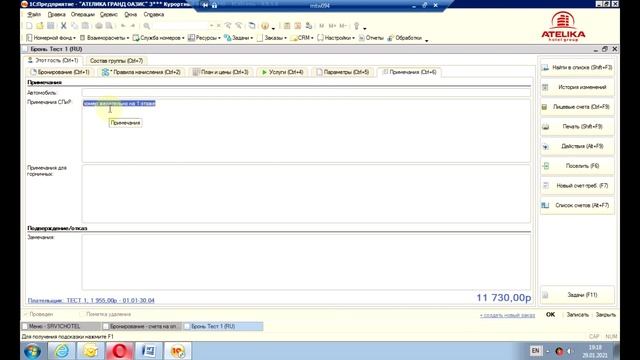Switch to Состав группы (Ctrl+7) tab

pyautogui.click(x=116, y=60)
